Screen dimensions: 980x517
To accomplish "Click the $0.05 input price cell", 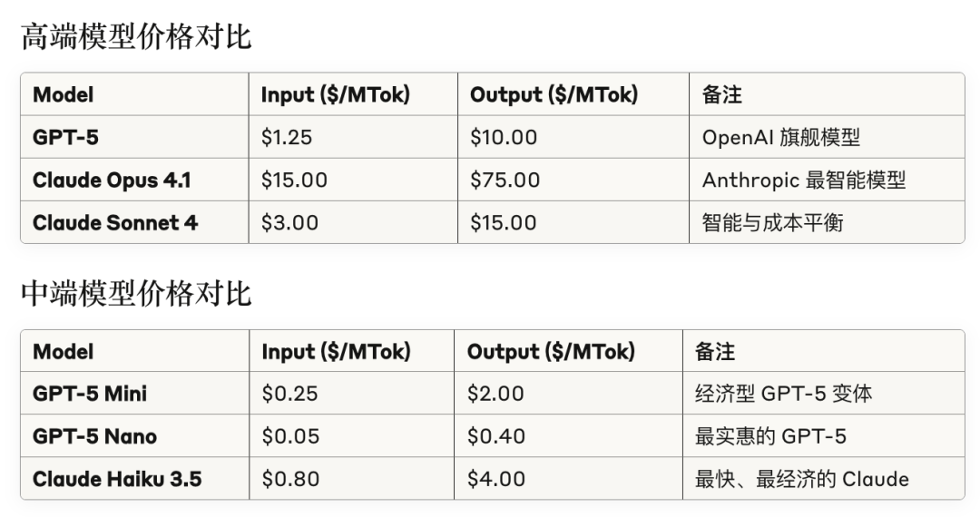I will [x=290, y=436].
